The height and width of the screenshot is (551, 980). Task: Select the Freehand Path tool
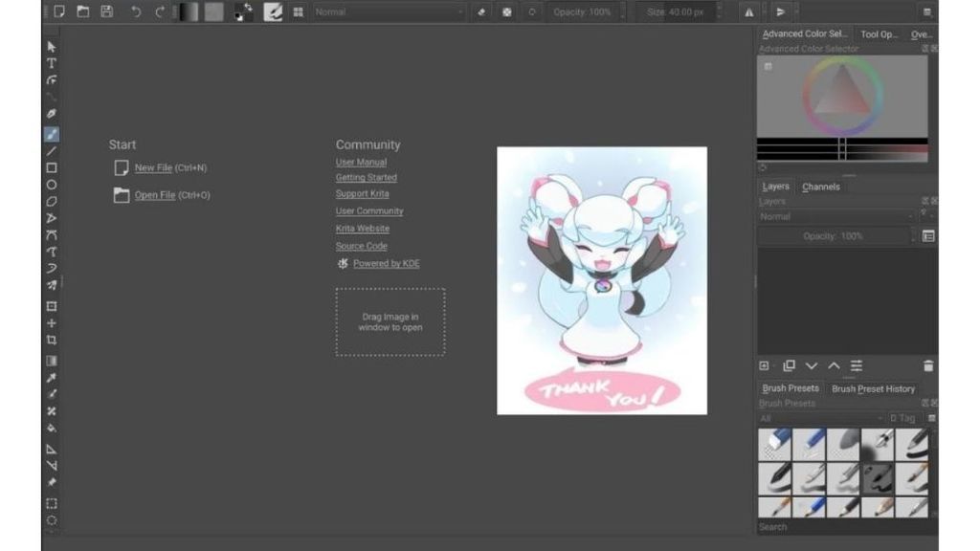52,252
